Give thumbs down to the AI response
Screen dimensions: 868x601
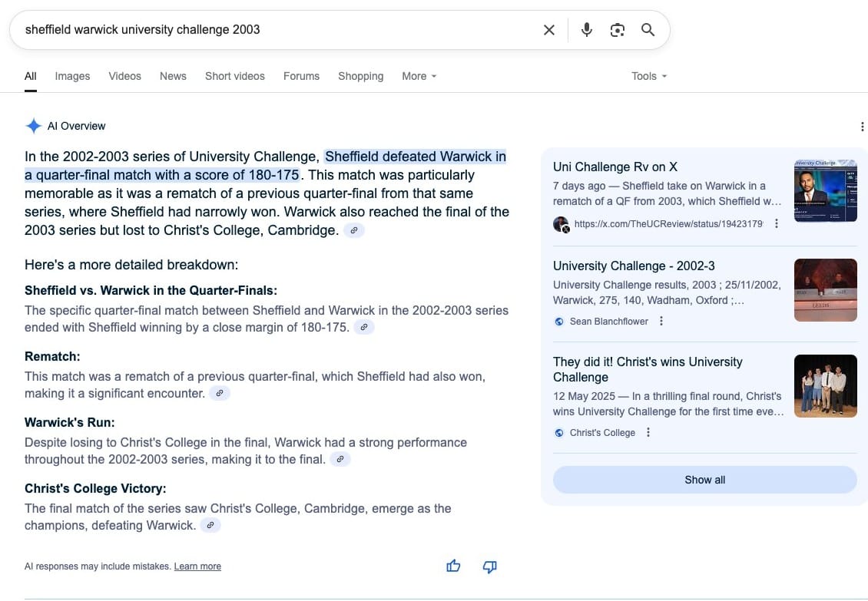[x=490, y=566]
